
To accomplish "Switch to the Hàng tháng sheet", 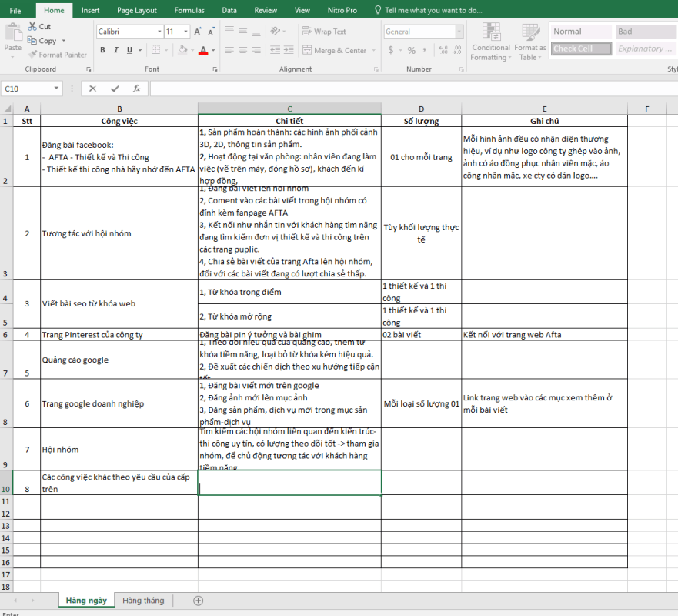I will pyautogui.click(x=143, y=601).
